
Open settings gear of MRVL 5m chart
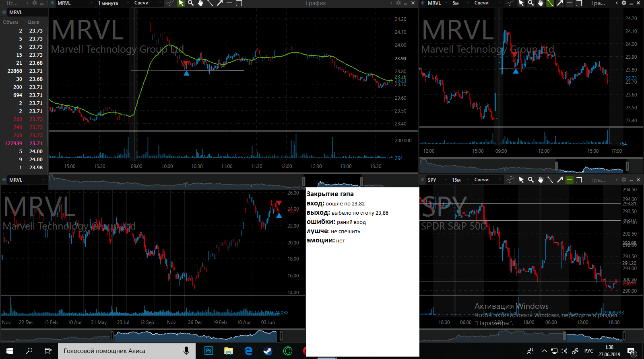(x=624, y=3)
